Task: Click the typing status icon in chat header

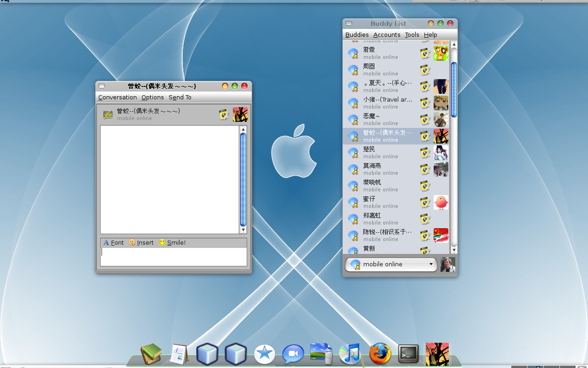Action: pyautogui.click(x=108, y=115)
